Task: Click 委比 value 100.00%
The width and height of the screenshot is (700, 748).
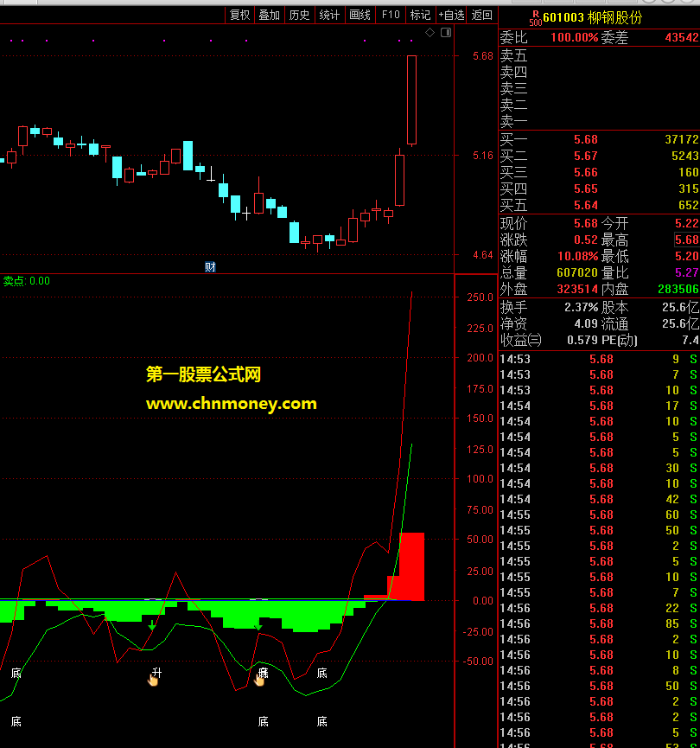Action: click(574, 38)
